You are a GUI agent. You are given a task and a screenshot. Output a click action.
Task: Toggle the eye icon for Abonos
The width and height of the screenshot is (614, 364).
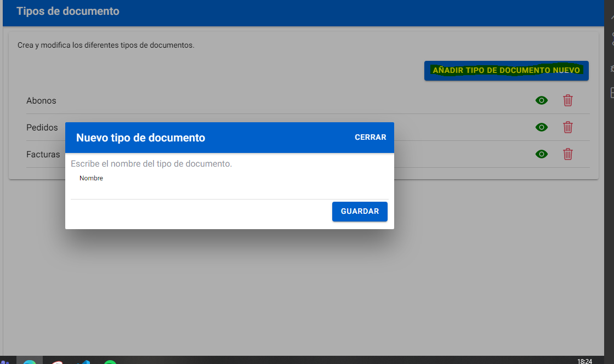541,100
